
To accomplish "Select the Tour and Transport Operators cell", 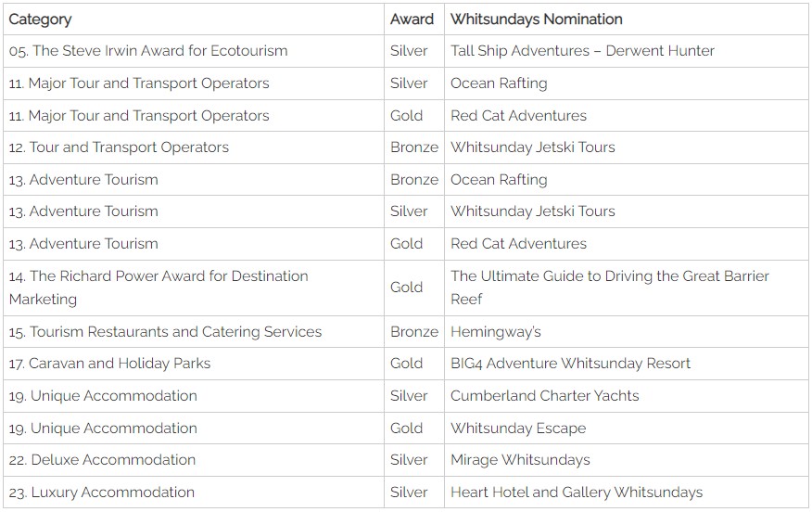I will point(119,147).
